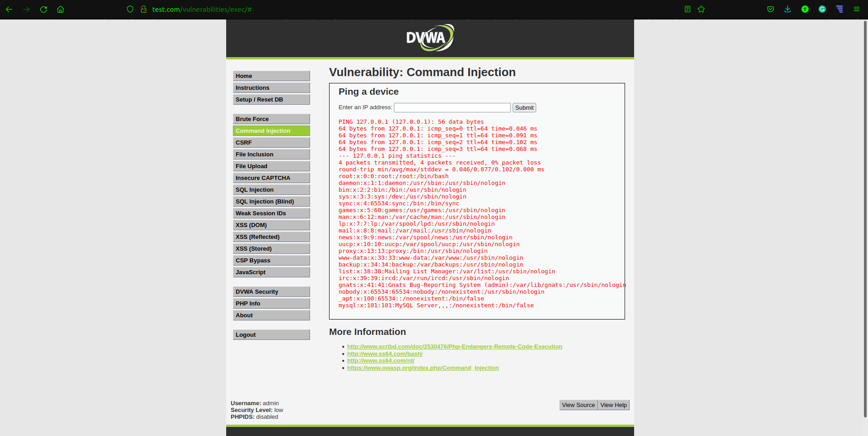
Task: Toggle reader view icon in address bar
Action: [x=688, y=9]
